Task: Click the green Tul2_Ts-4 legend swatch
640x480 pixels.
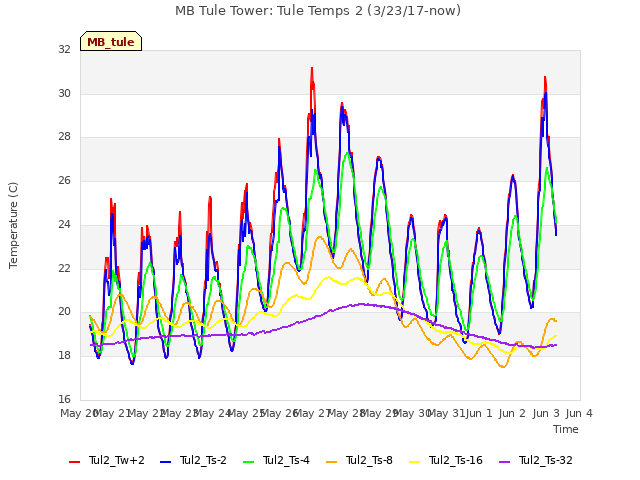Action: (248, 461)
